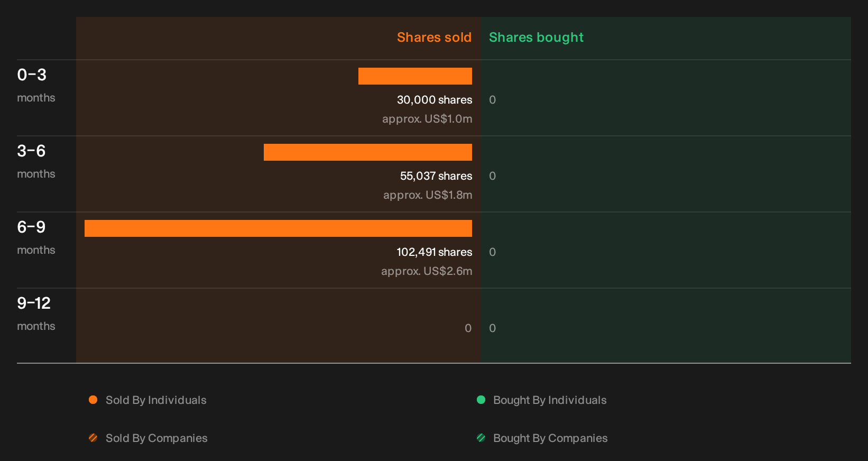Select the 0-3 months orange sold bar
The image size is (868, 461).
[x=415, y=76]
